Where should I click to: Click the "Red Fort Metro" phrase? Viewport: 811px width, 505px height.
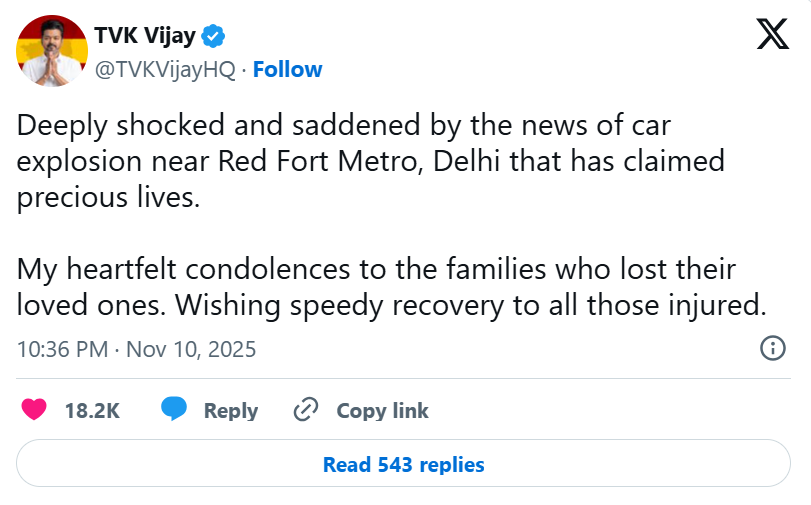click(318, 161)
